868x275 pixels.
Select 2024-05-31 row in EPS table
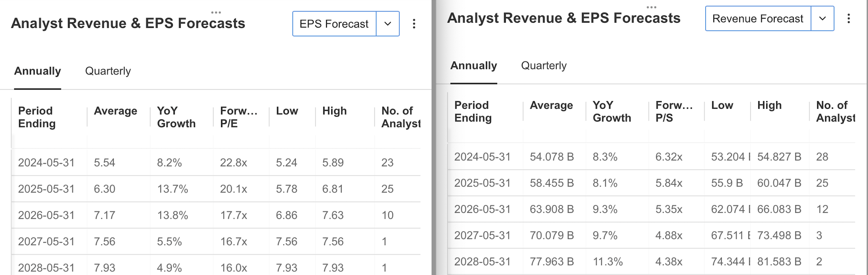pos(216,163)
